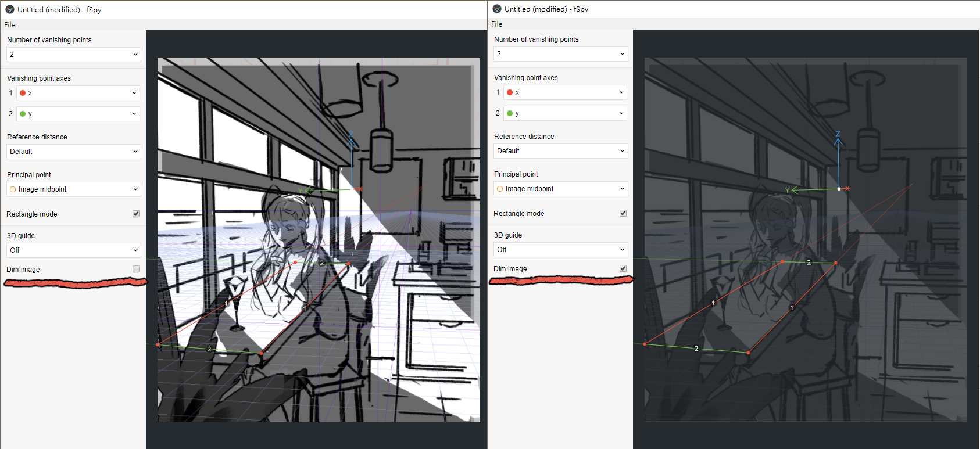
Task: Enable Dim image checkbox in left window
Action: (x=136, y=269)
